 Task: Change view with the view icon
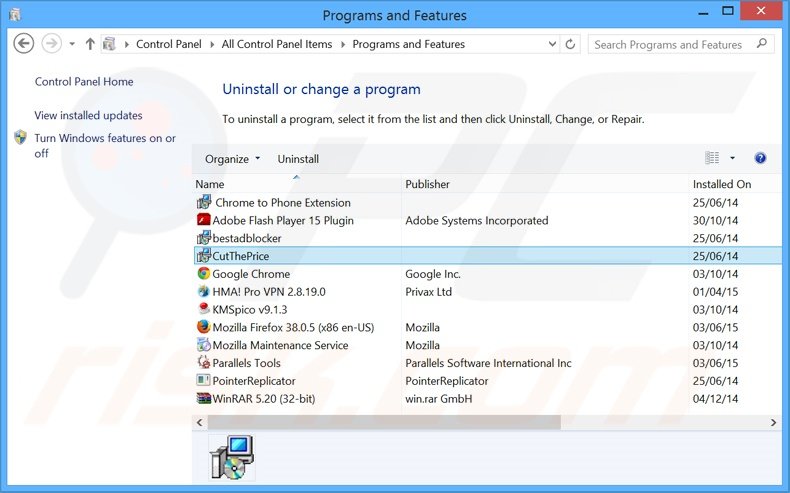coord(712,158)
